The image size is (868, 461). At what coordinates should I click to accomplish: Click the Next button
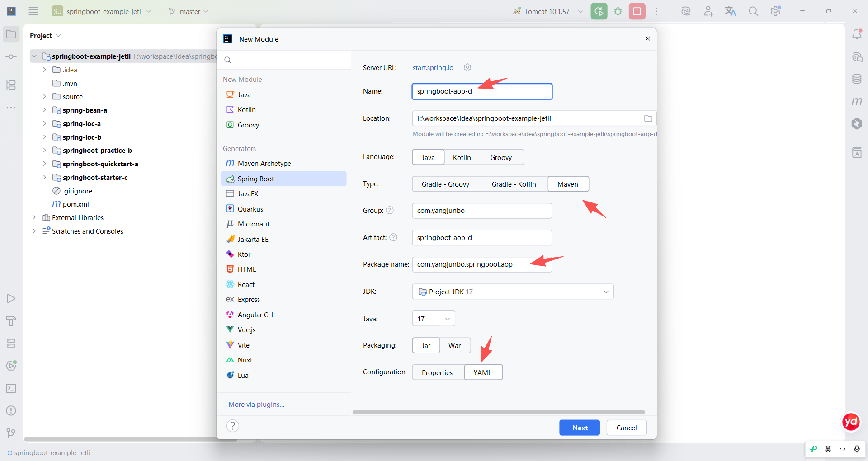(x=580, y=428)
